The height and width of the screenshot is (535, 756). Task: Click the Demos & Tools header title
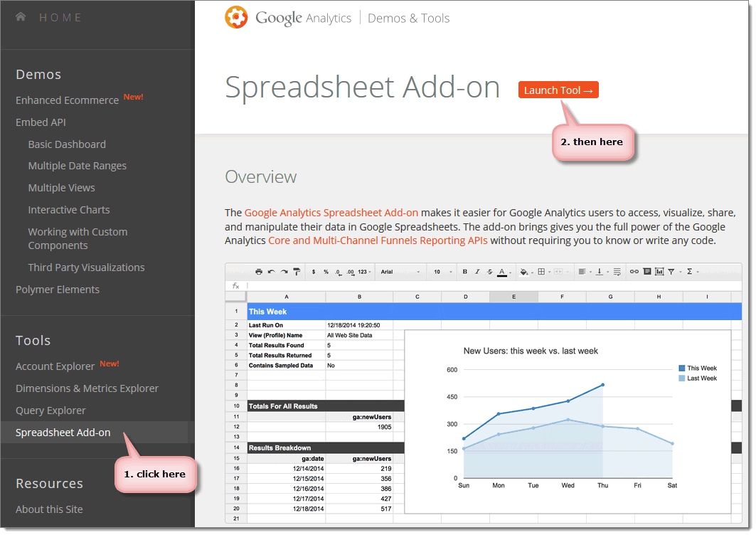click(409, 18)
